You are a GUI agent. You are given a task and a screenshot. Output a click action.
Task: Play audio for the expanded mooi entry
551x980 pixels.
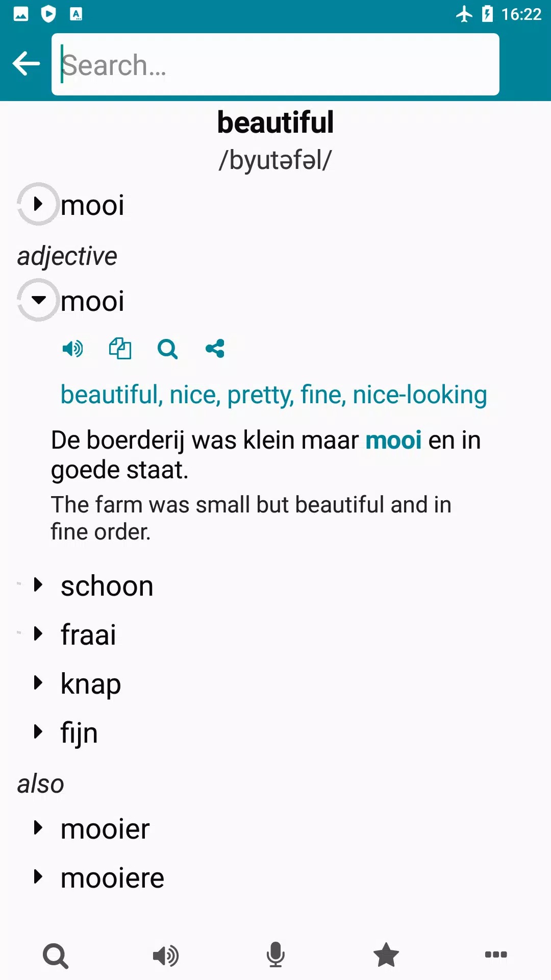click(x=72, y=349)
